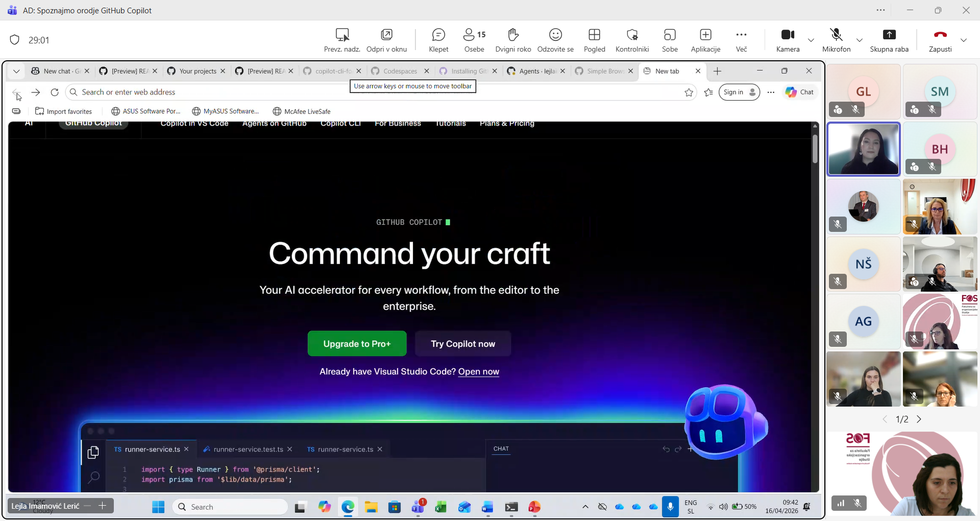Open the Sobe breakout rooms

670,40
